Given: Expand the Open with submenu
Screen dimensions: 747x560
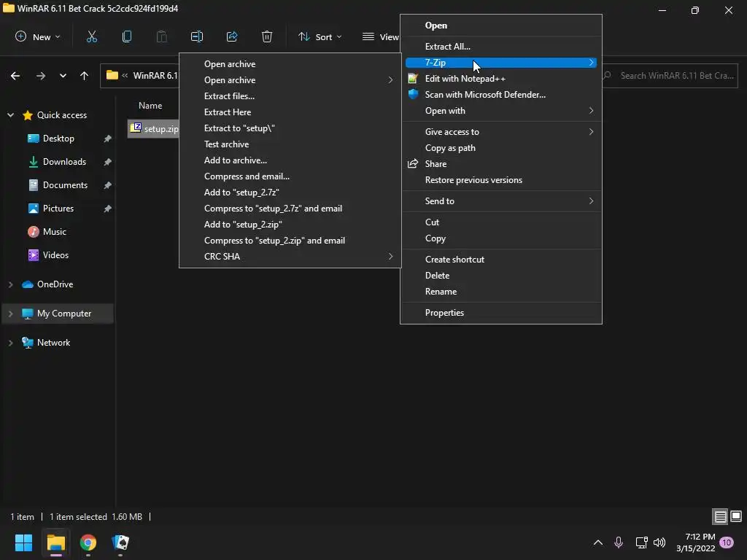Looking at the screenshot, I should click(500, 111).
